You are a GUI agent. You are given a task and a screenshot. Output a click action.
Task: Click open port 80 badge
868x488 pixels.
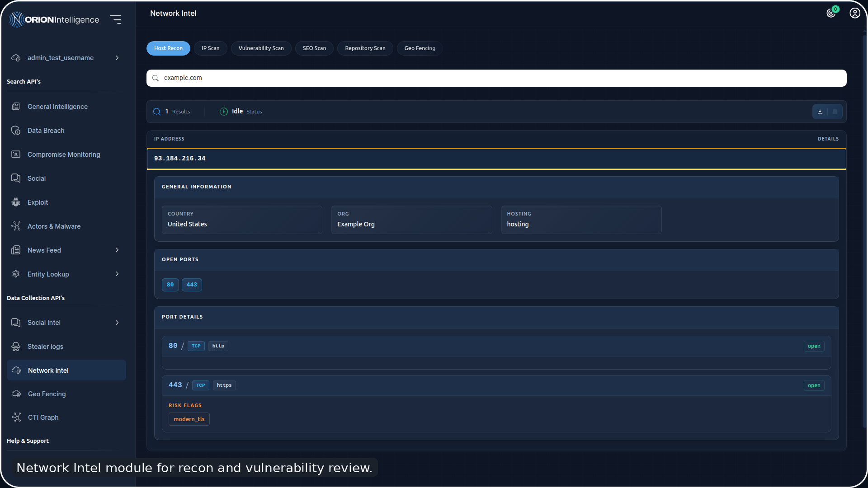pos(170,285)
